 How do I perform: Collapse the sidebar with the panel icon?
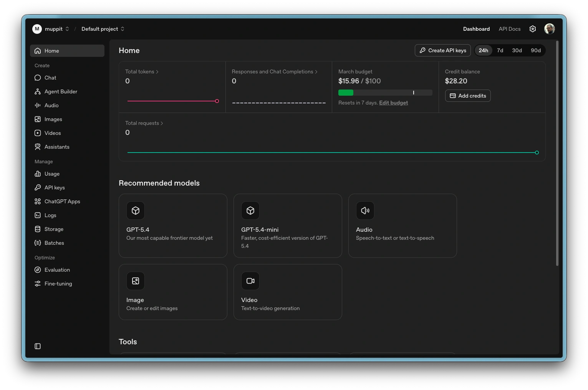[x=38, y=346]
